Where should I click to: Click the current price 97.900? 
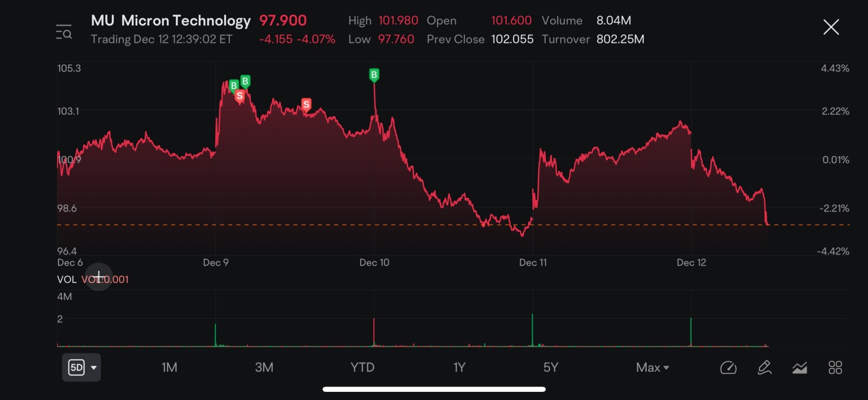coord(283,21)
